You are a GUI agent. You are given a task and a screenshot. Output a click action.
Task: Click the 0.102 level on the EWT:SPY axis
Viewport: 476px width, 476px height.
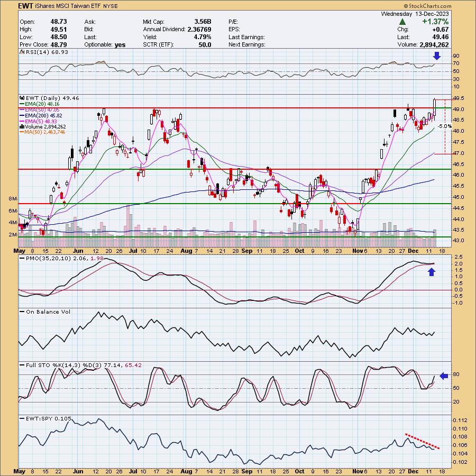coord(460,462)
